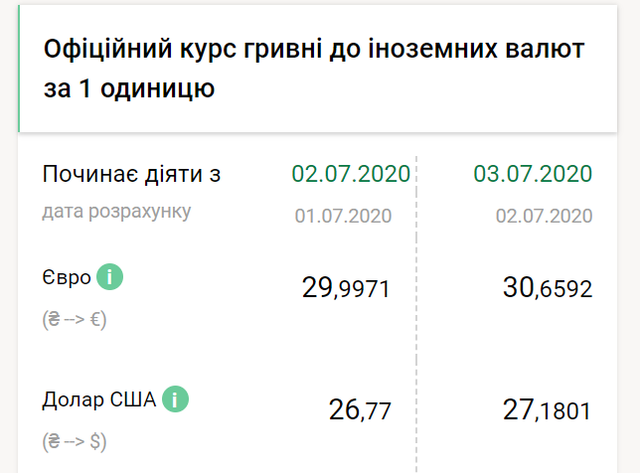
Task: Click the (₴ --> €) conversion note
Action: click(75, 321)
